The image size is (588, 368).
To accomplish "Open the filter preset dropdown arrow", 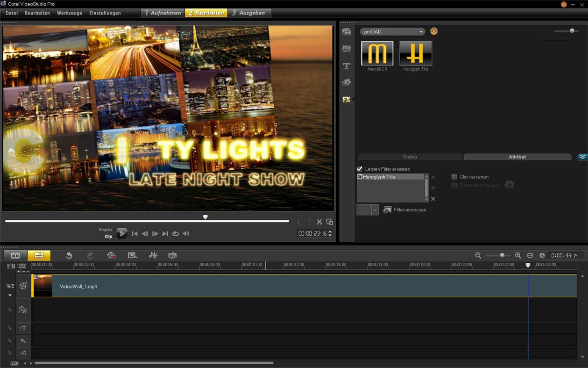I will [375, 210].
